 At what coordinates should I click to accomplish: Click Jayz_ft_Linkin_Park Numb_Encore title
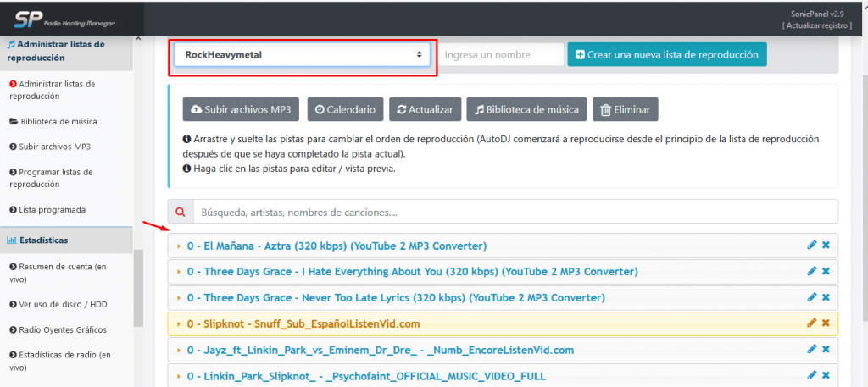[381, 350]
